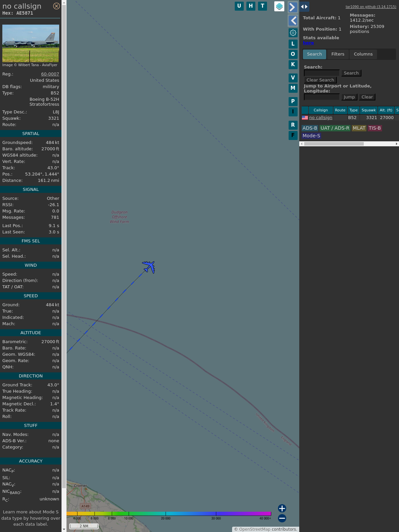Click the WIND section header
Viewport: 399px width, 532px height.
coord(31,265)
